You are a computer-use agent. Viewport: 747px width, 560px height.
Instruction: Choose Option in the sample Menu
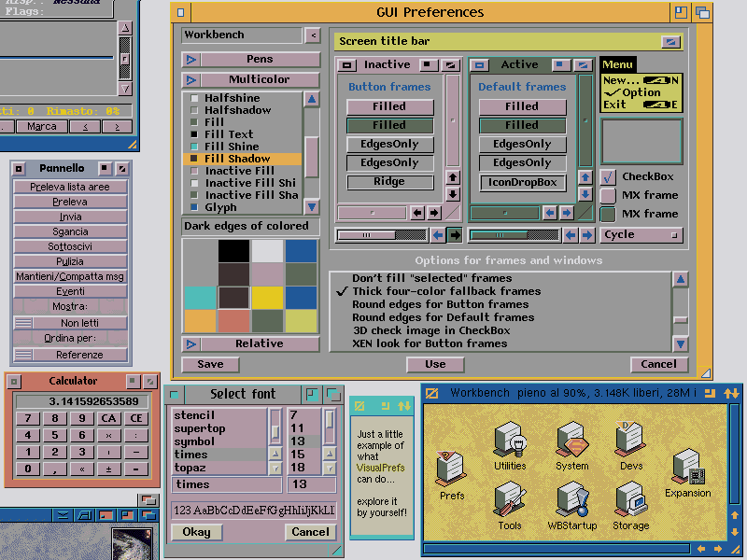pyautogui.click(x=641, y=92)
